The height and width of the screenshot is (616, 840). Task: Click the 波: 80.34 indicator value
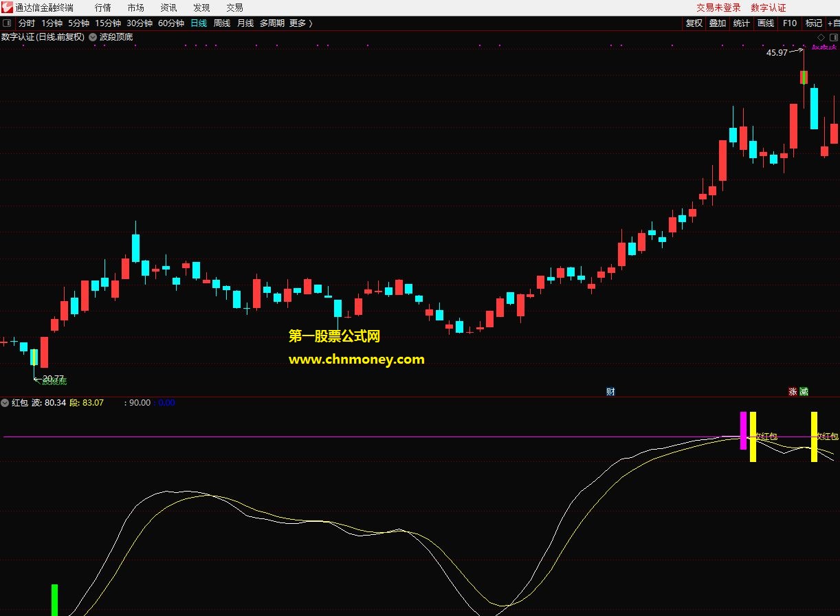[49, 403]
